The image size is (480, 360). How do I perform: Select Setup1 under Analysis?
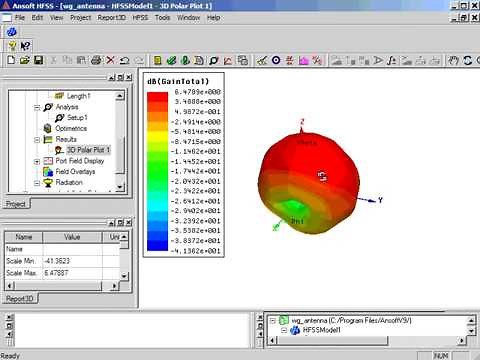[x=77, y=118]
